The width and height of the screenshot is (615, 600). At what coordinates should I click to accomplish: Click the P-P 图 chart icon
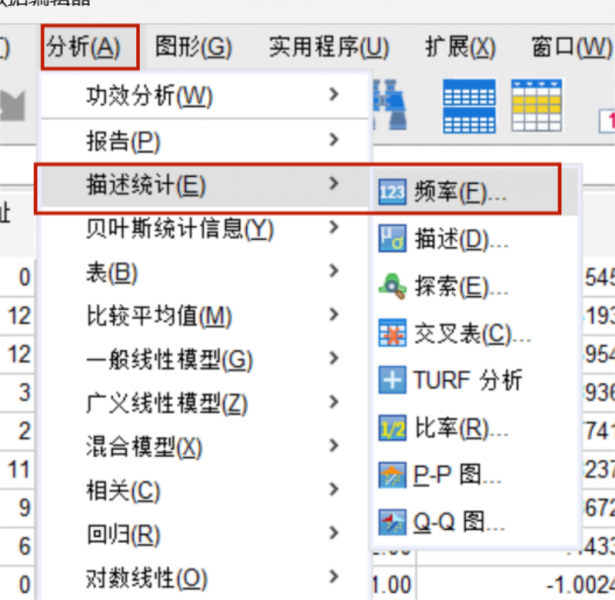[x=392, y=475]
